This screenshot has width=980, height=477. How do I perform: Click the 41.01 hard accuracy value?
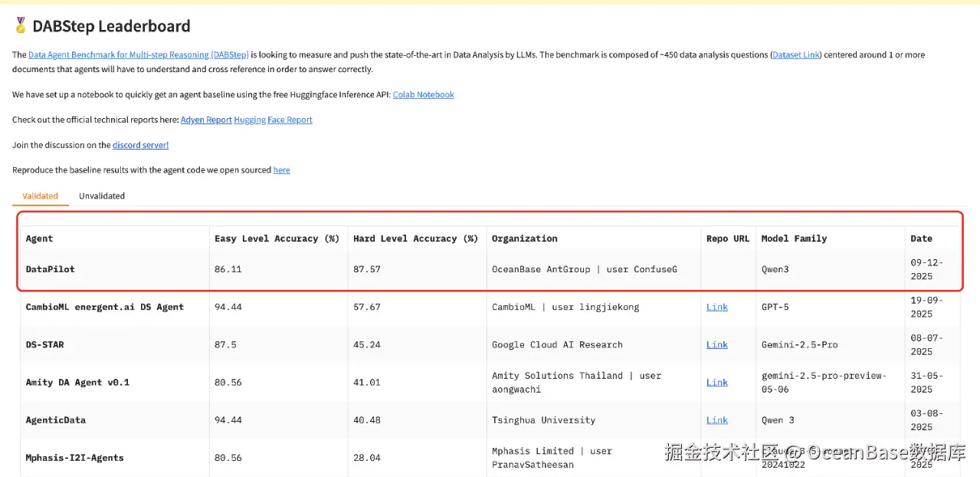367,382
